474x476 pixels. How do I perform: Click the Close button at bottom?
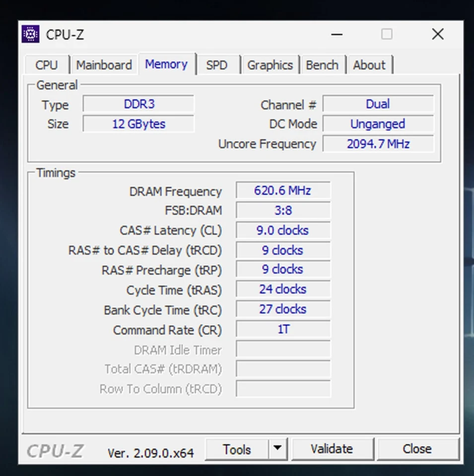click(417, 449)
